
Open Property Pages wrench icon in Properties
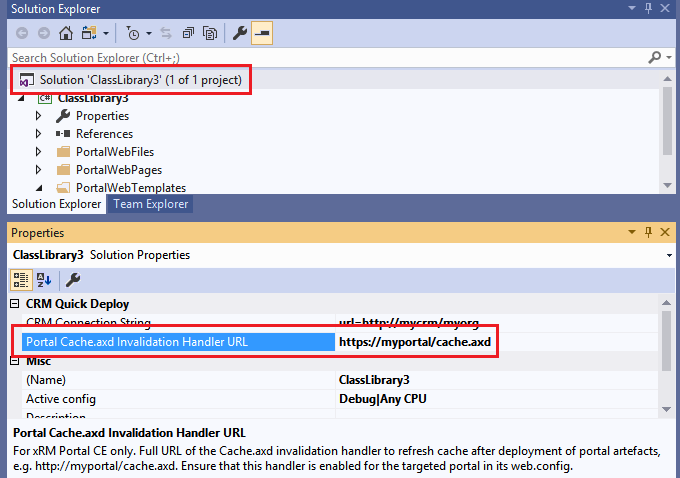[x=73, y=279]
